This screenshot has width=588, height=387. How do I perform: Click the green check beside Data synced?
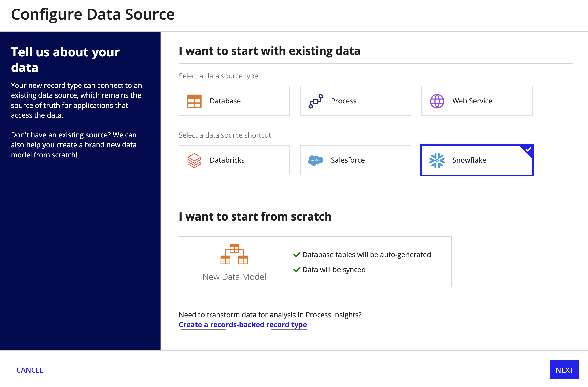click(297, 270)
